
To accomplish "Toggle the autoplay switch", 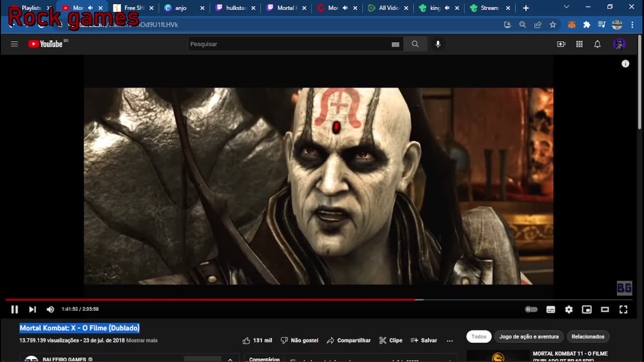I will 531,309.
